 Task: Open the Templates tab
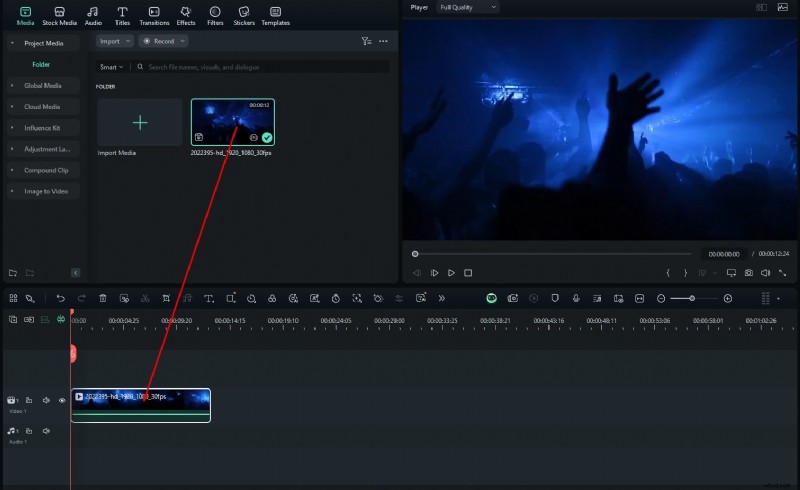[x=276, y=16]
